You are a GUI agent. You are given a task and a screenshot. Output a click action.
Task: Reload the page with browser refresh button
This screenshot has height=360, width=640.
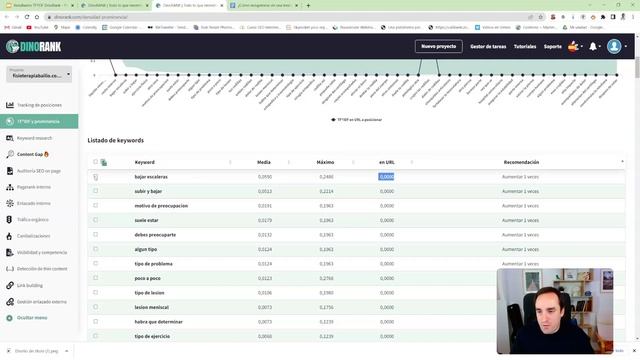(27, 17)
